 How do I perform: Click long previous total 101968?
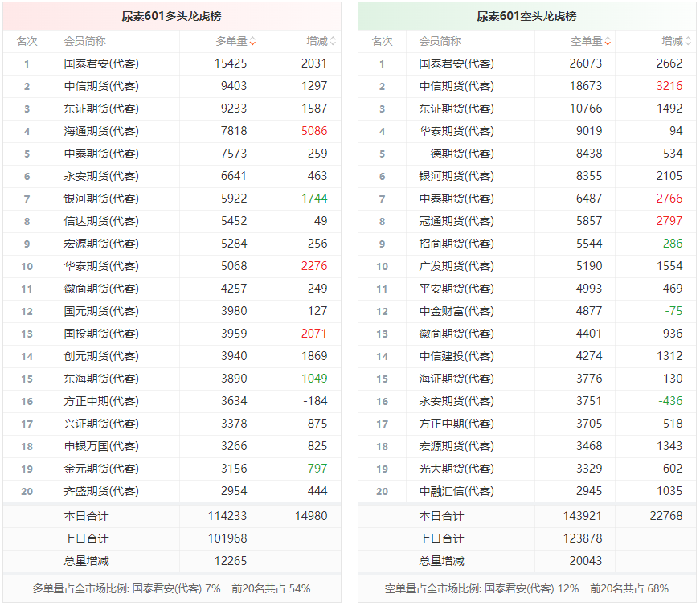click(227, 539)
